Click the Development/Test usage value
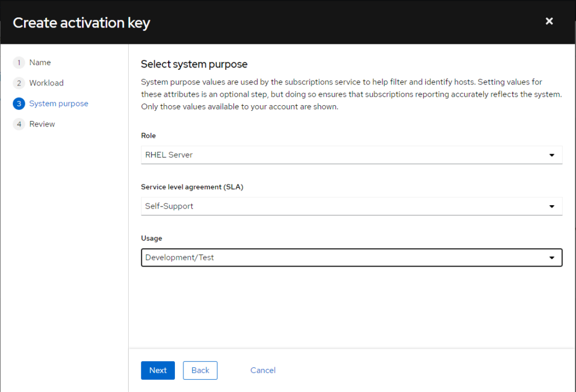The width and height of the screenshot is (576, 392). (179, 258)
